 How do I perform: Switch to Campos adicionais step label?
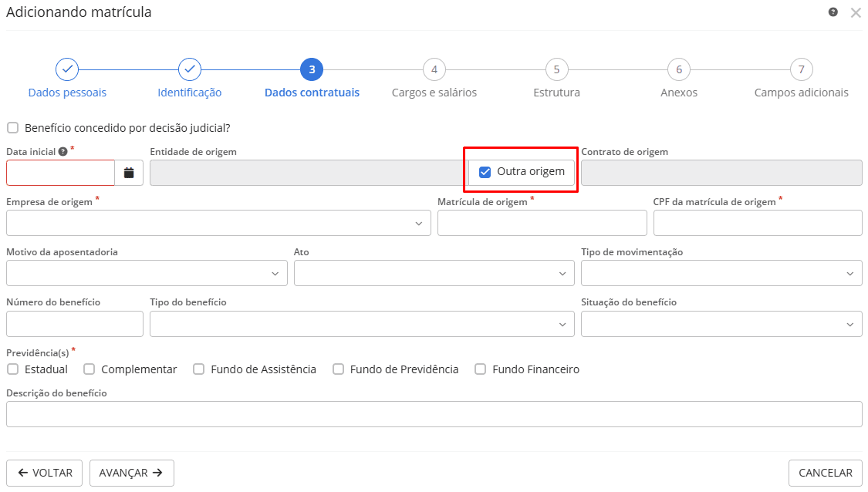click(801, 93)
